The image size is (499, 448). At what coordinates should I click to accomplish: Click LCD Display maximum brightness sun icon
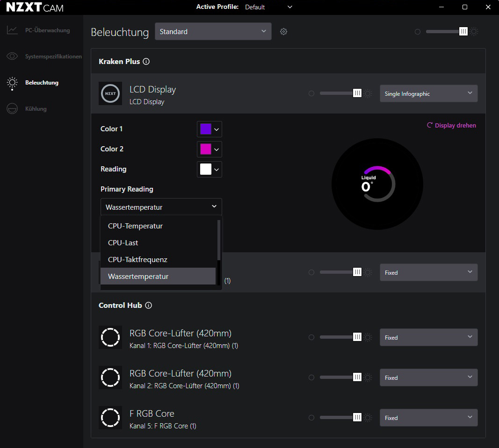click(368, 93)
